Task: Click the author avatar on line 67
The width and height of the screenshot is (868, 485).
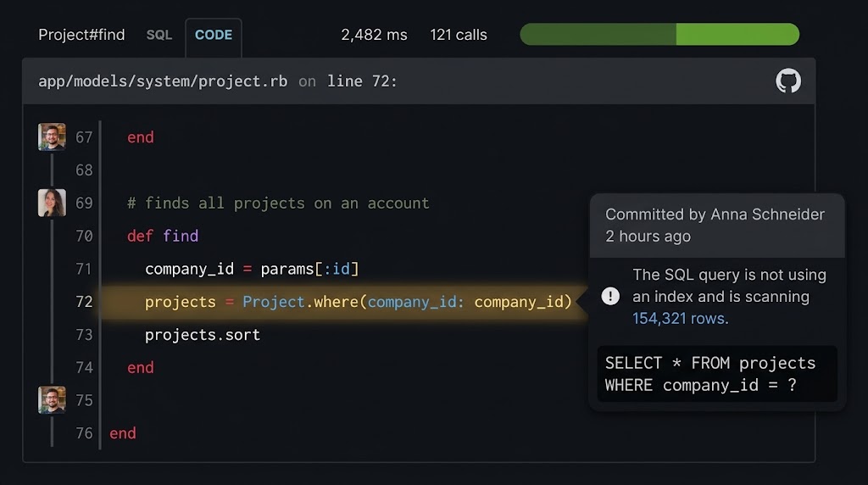Action: 52,137
